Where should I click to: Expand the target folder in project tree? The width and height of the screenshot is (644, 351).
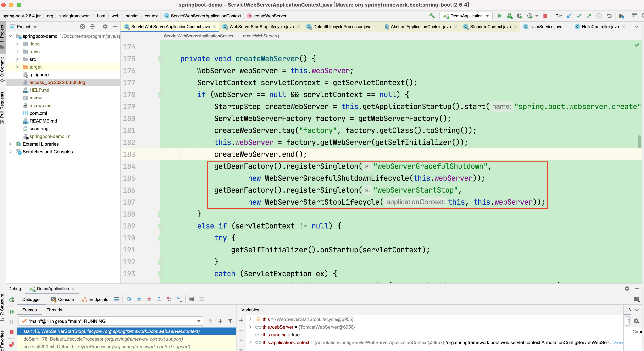(x=17, y=67)
